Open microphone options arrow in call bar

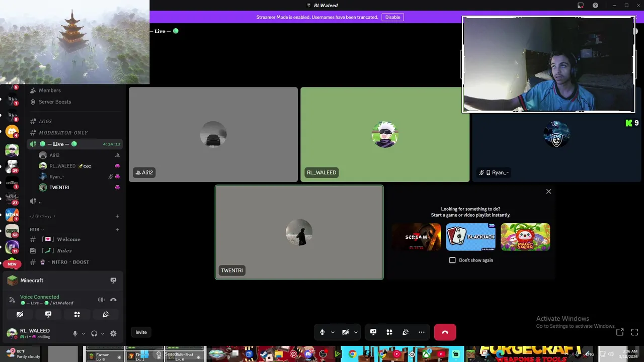pos(333,332)
